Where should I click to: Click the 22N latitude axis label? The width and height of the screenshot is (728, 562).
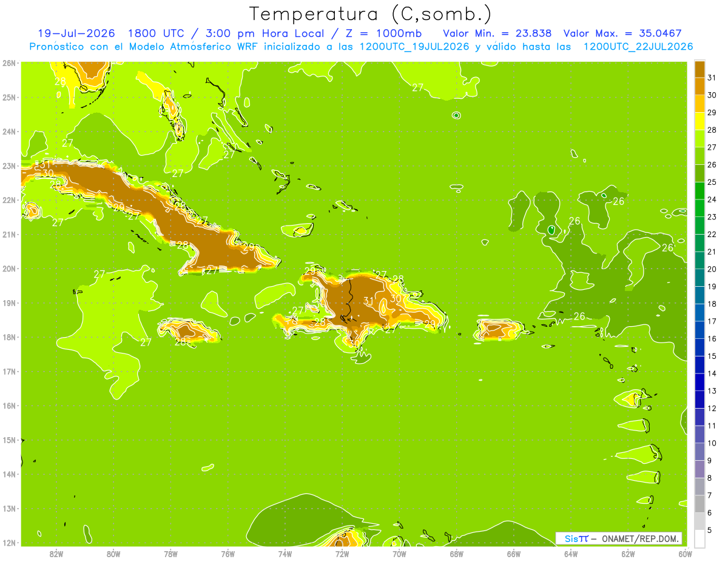(x=9, y=200)
